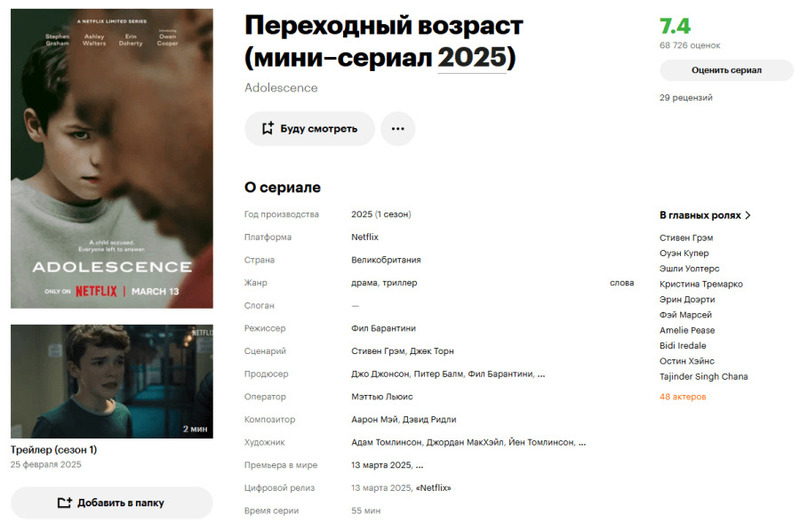Open actor 'Оуэн Купер'
The width and height of the screenshot is (800, 523).
(684, 253)
